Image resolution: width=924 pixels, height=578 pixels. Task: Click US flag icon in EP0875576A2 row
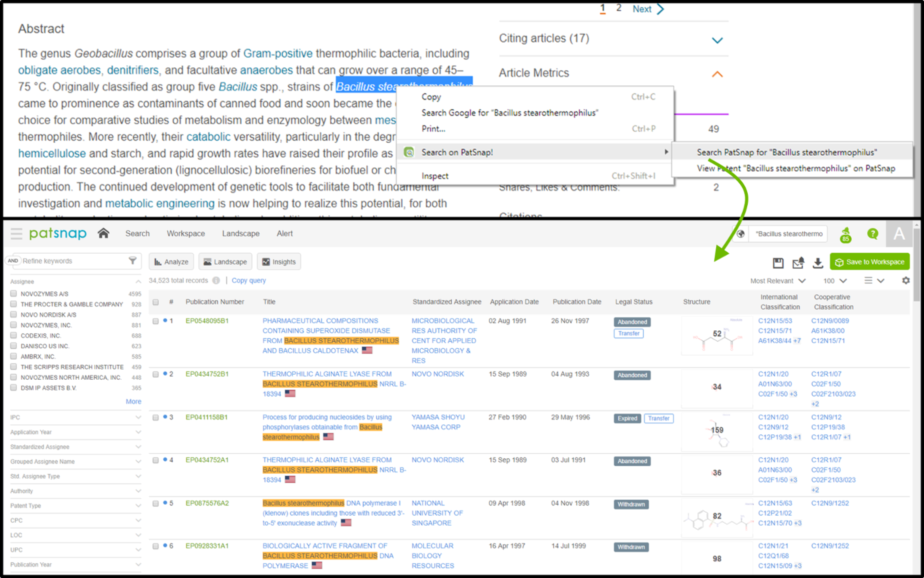(346, 523)
